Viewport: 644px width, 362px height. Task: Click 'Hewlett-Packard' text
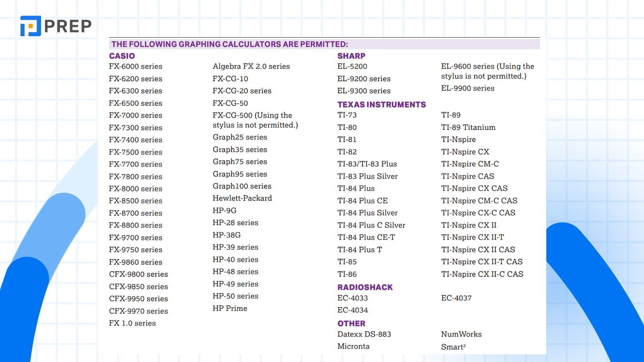[x=242, y=198]
